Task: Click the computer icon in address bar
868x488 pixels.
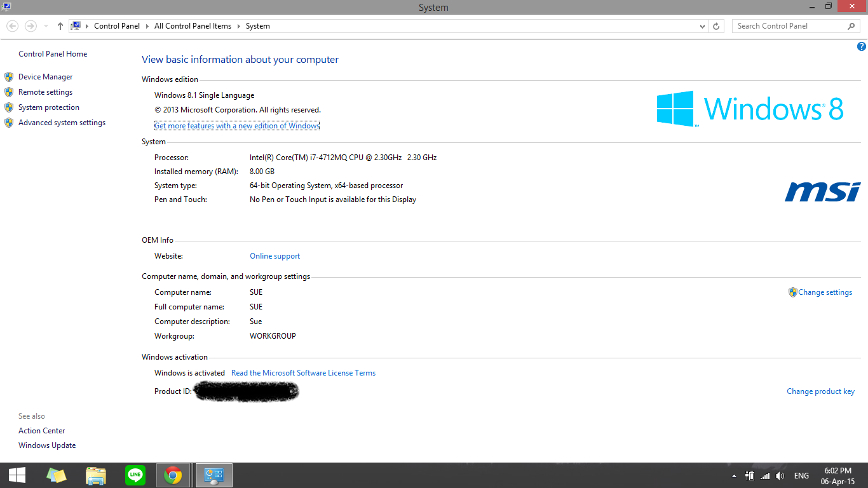Action: point(76,26)
